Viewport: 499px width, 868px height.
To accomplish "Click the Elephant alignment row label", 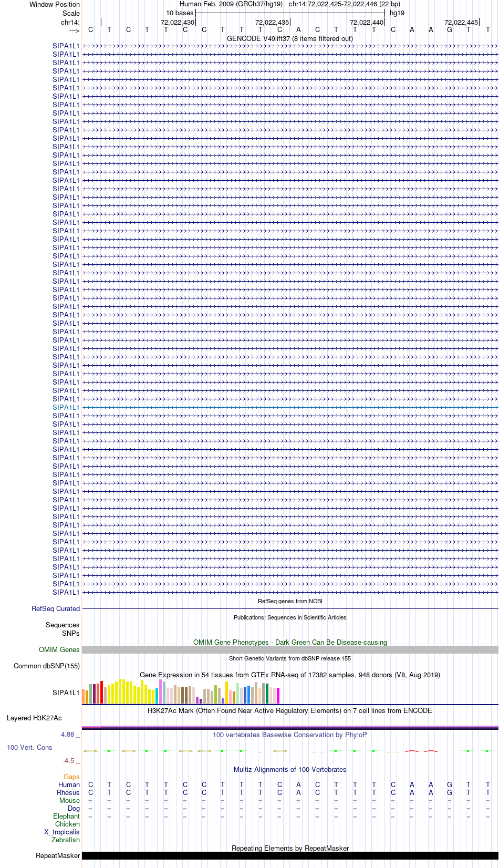I will [67, 817].
